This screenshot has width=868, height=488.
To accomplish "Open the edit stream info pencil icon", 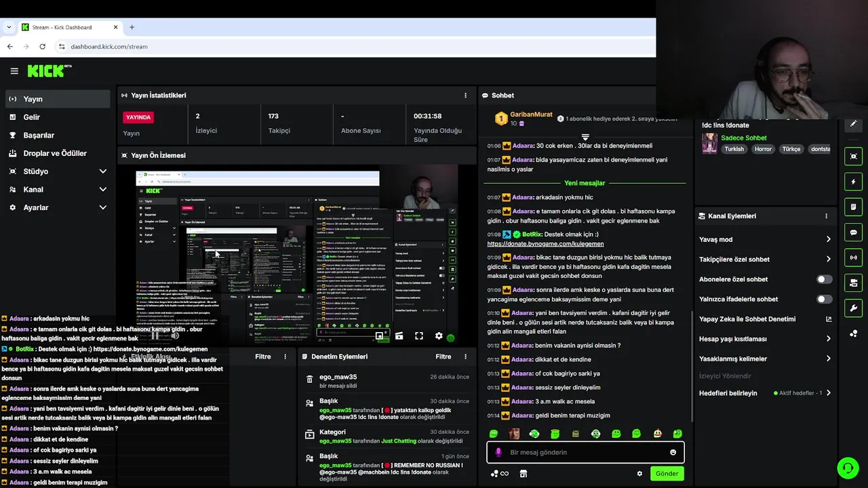I will [x=853, y=123].
